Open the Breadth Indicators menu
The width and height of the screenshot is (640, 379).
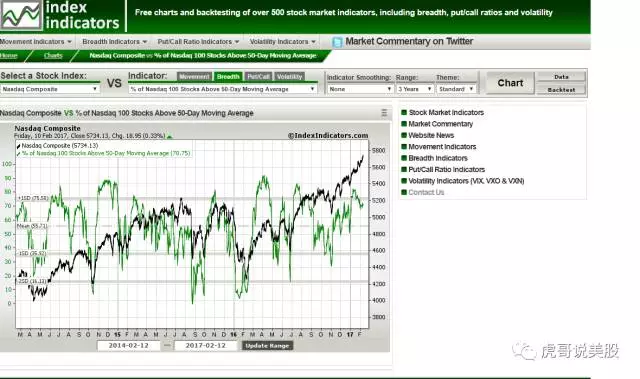click(114, 42)
